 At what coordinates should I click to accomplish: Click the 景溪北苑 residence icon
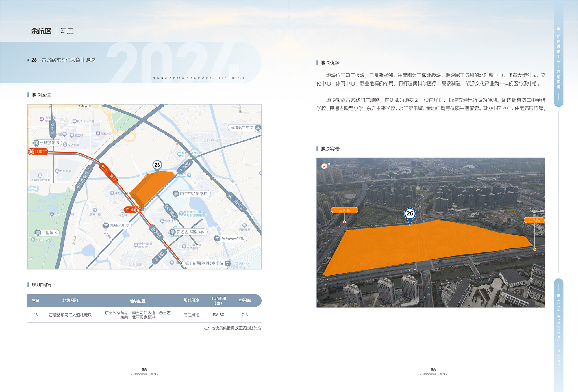[x=95, y=210]
